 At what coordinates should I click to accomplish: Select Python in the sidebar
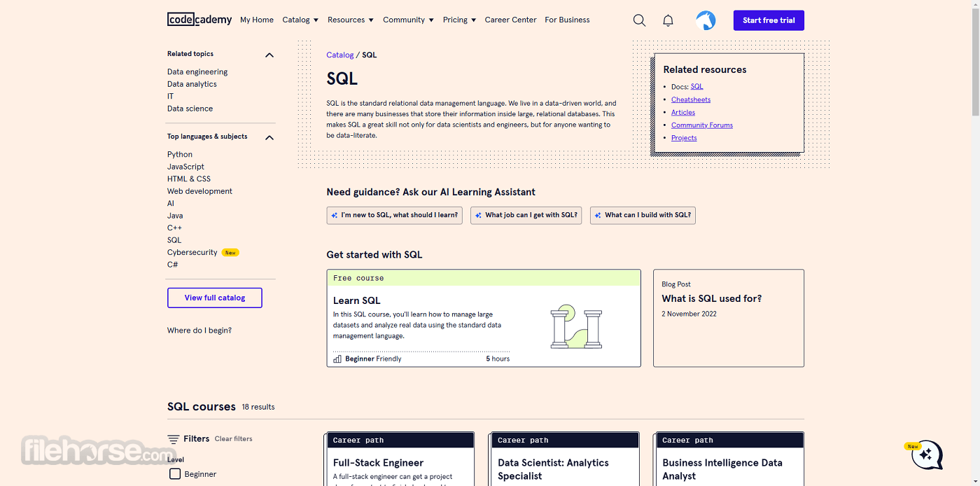pos(180,154)
